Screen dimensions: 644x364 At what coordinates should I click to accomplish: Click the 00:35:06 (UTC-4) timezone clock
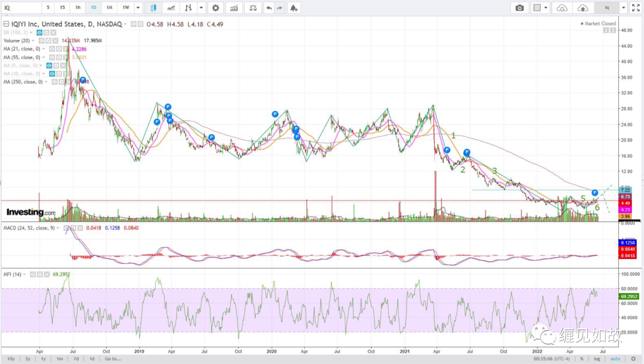pyautogui.click(x=552, y=359)
